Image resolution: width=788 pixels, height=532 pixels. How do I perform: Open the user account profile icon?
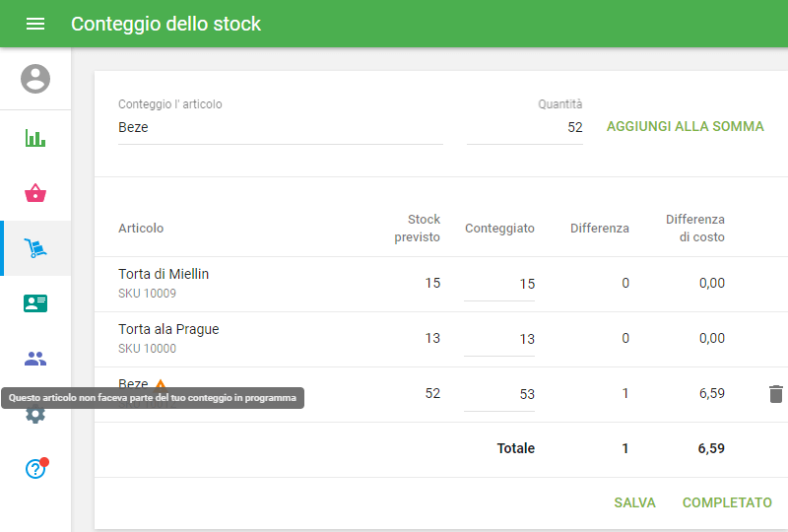coord(35,79)
